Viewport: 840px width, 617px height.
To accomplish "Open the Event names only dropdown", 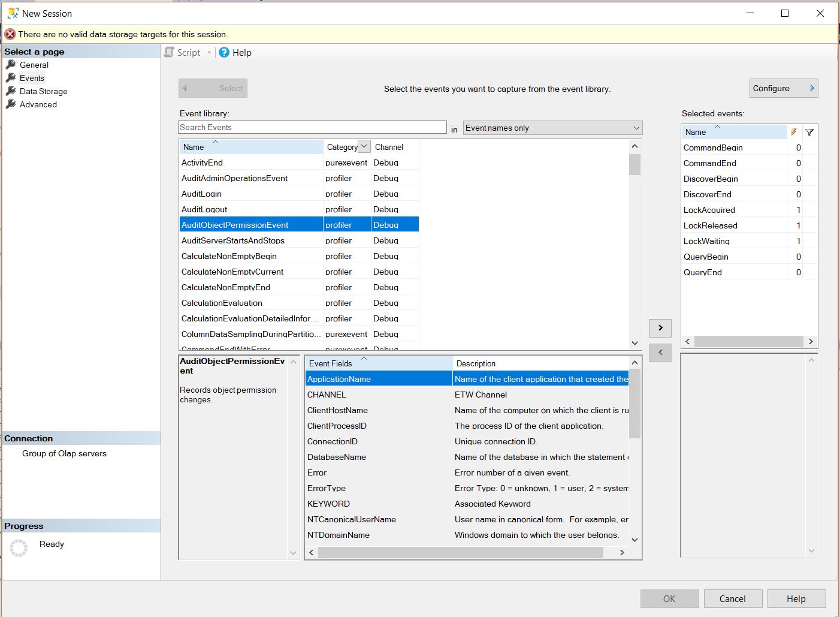I will [552, 128].
